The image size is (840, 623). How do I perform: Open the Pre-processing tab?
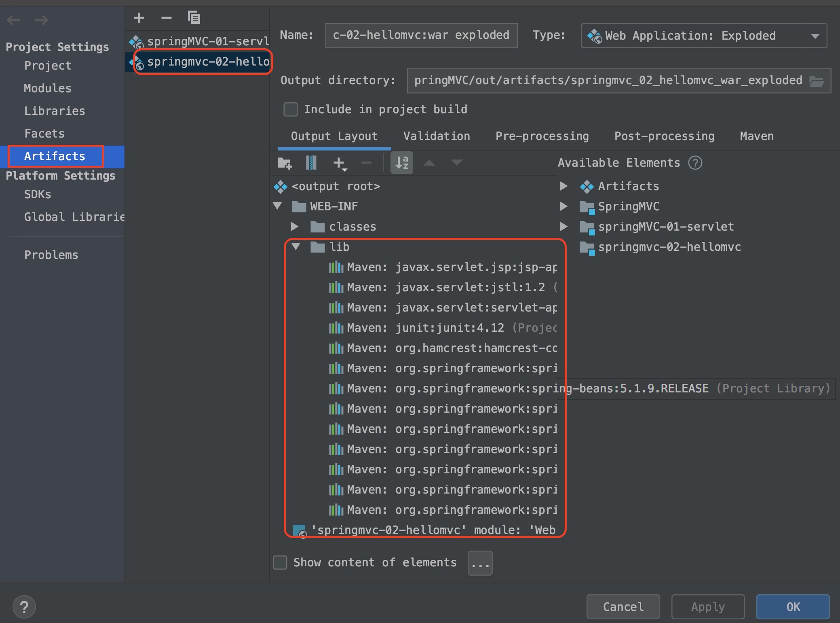(542, 136)
